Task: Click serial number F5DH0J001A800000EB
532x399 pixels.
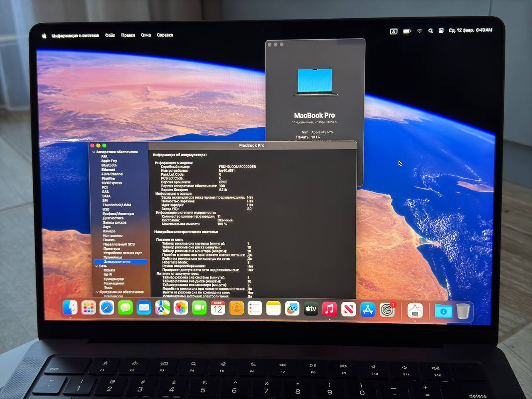Action: click(237, 167)
